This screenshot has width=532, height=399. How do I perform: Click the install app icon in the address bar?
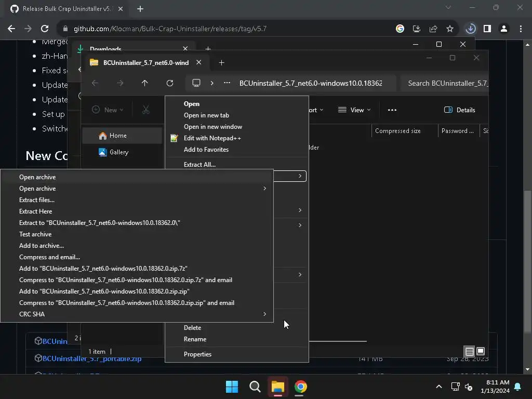417,29
